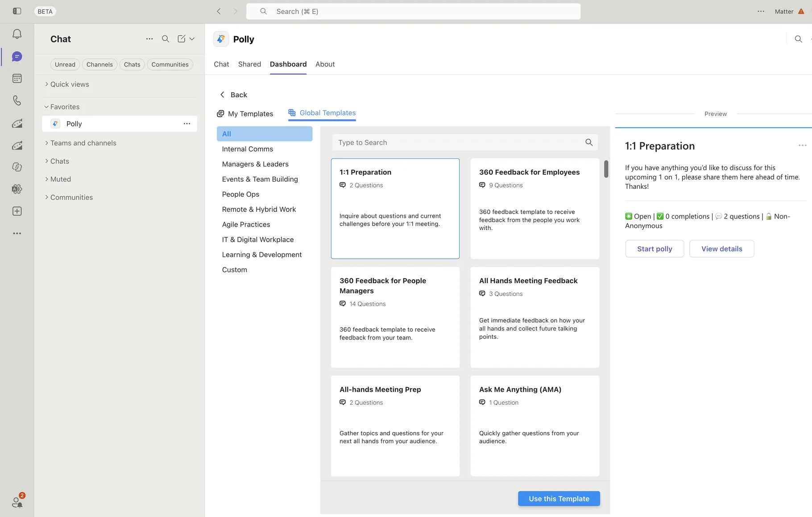
Task: Open the Calendar app in left rail
Action: pos(17,79)
